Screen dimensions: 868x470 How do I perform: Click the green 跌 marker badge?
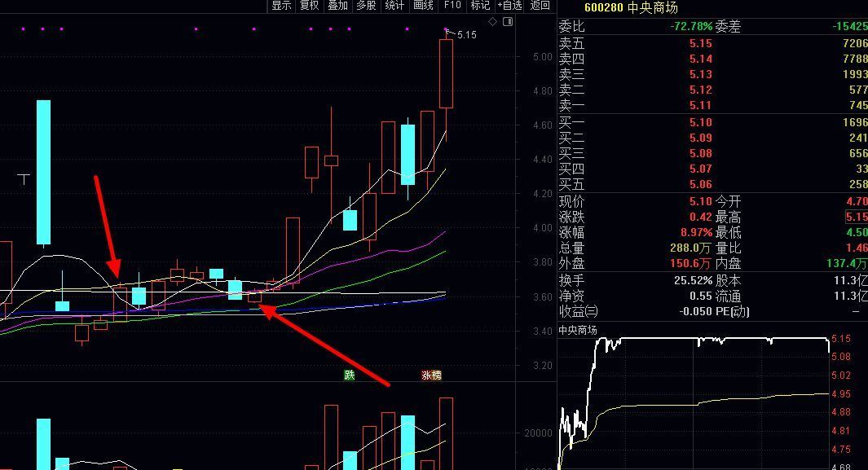350,376
